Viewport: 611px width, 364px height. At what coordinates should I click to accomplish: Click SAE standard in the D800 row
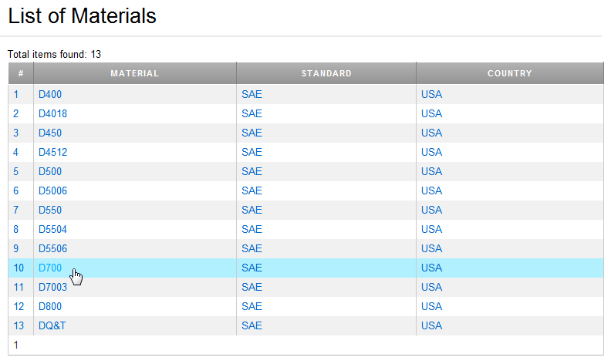tap(251, 306)
